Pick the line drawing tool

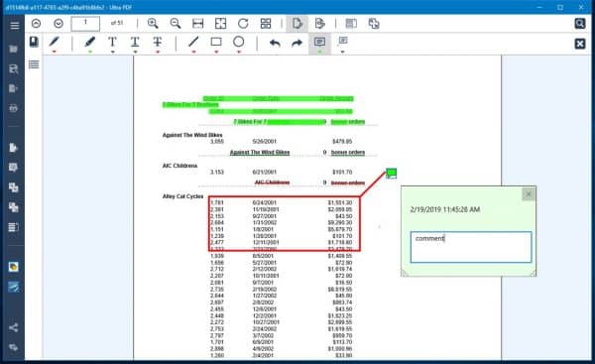pyautogui.click(x=193, y=42)
